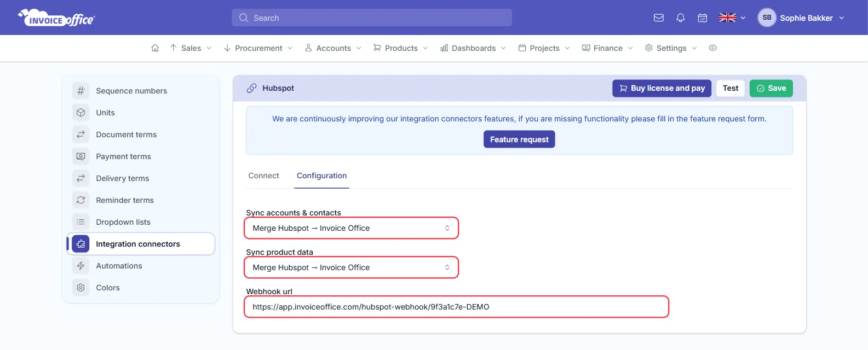
Task: Open Sync product data dropdown
Action: pos(351,267)
